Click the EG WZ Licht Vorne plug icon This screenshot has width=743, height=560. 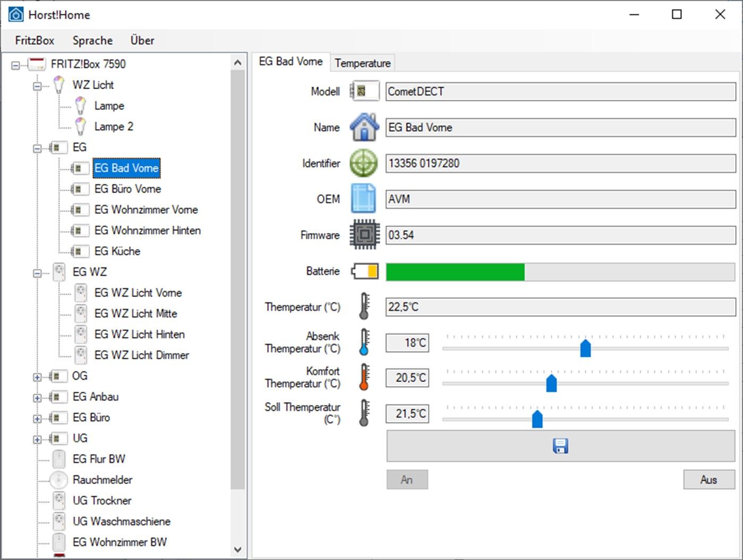tap(81, 292)
